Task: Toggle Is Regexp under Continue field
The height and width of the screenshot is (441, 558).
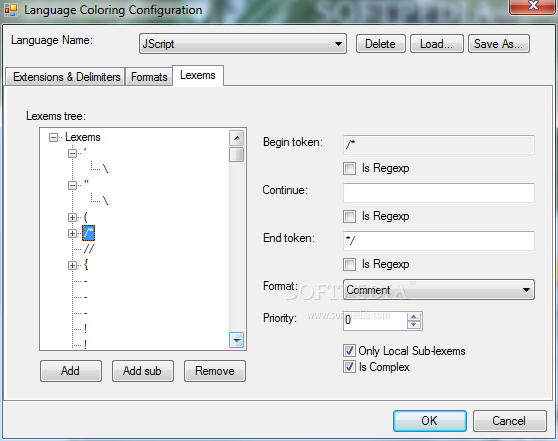Action: coord(349,216)
